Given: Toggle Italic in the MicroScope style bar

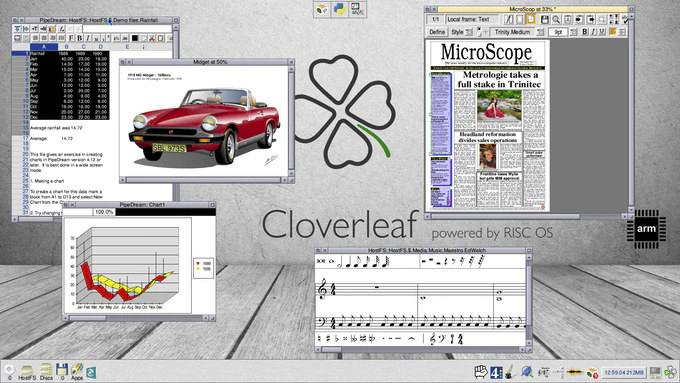Looking at the screenshot, I should (x=593, y=32).
